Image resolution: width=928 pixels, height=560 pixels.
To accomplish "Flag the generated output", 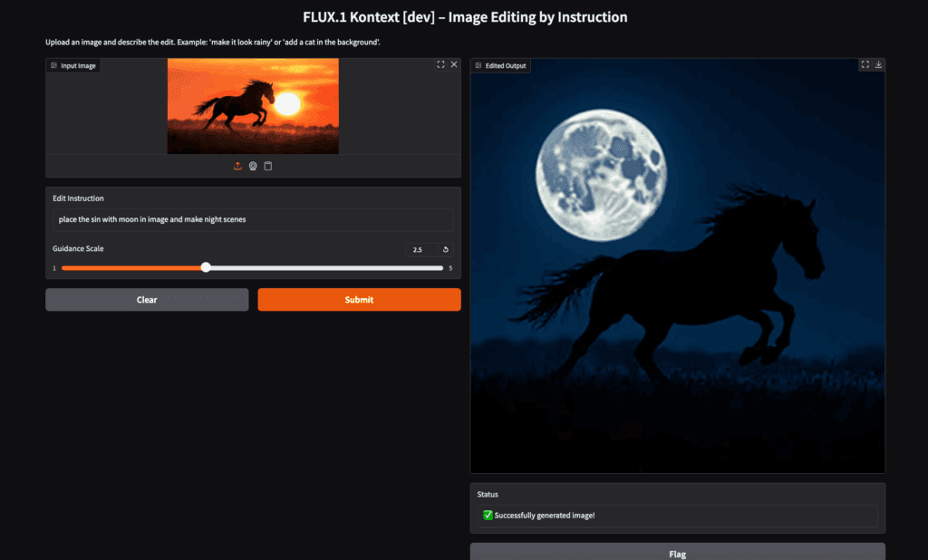I will [678, 554].
